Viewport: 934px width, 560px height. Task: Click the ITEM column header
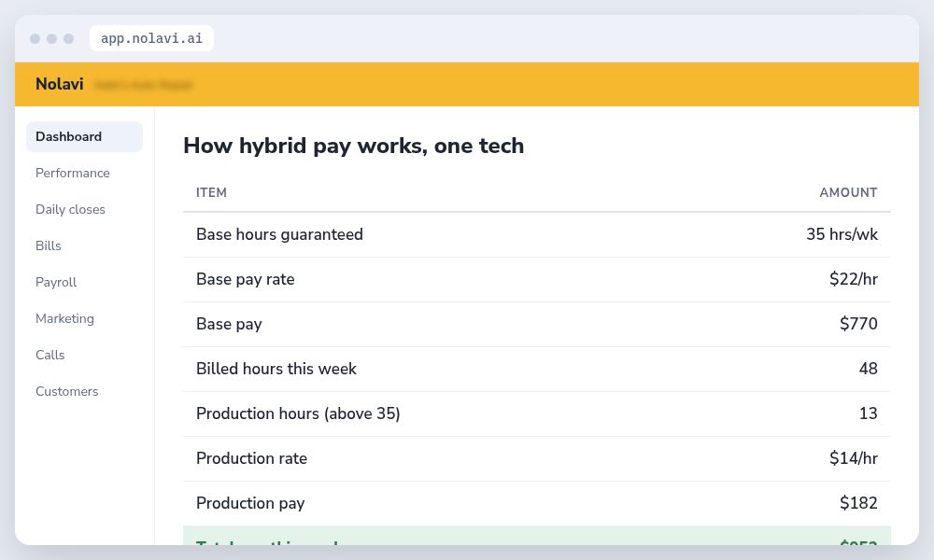coord(211,192)
